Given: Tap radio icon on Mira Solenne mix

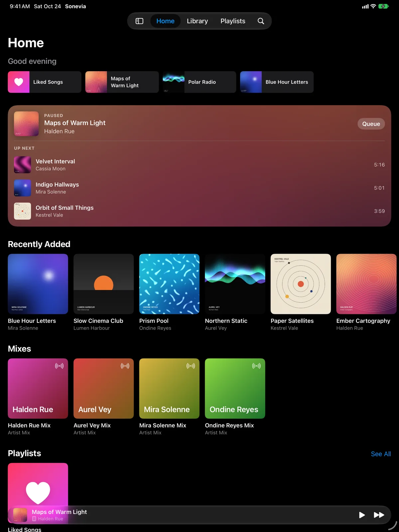Looking at the screenshot, I should [191, 366].
